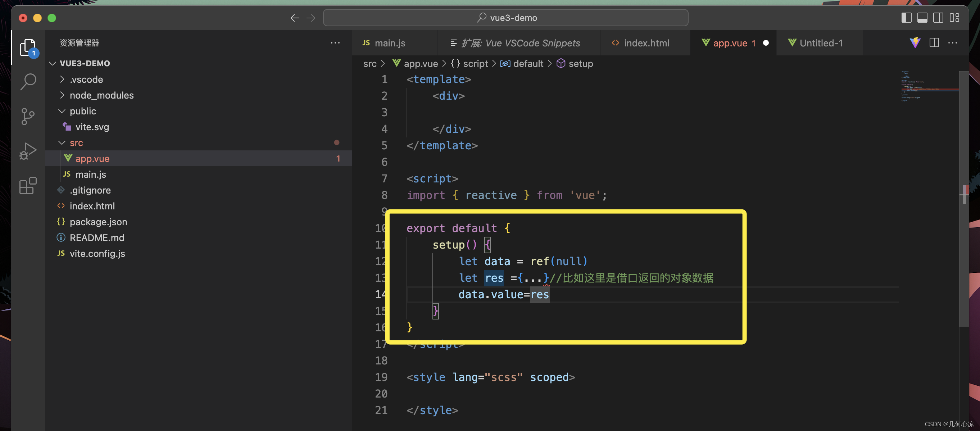
Task: Click the highlighted 'res' variable on line 13
Action: click(x=494, y=278)
